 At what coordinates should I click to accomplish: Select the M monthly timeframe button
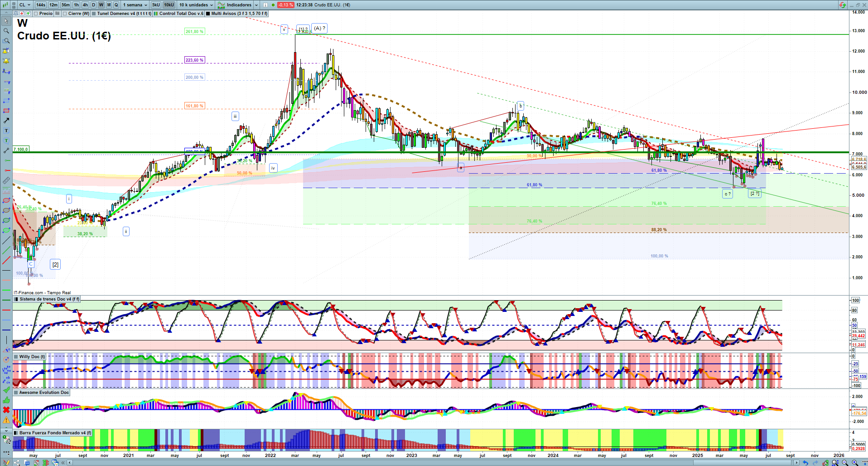(109, 5)
